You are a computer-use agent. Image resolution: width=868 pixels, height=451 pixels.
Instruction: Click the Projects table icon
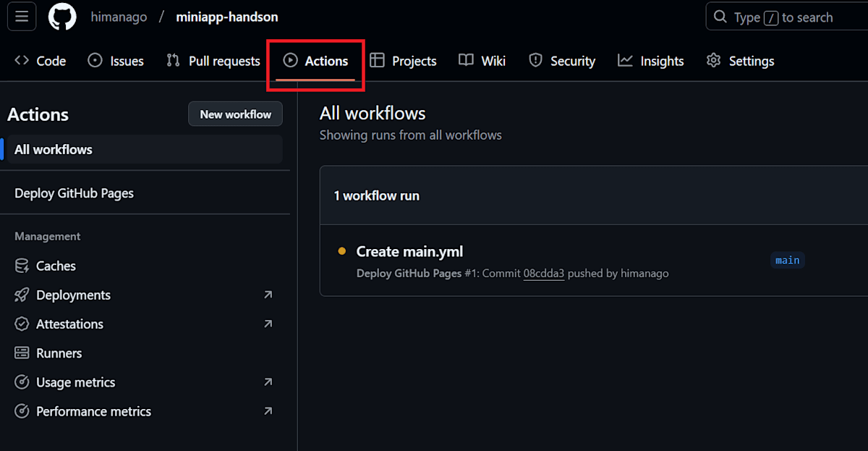tap(377, 61)
